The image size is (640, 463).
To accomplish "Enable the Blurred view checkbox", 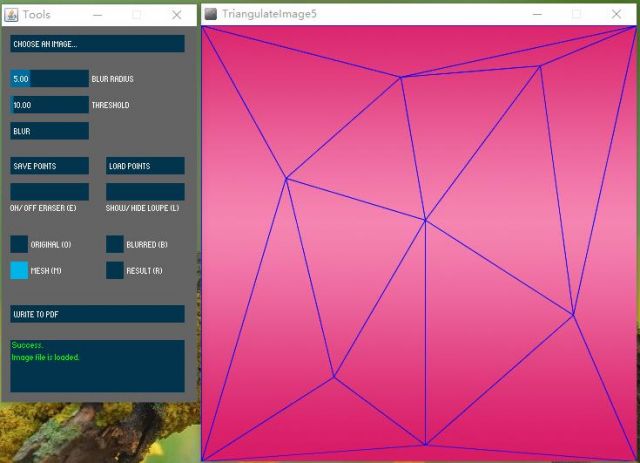I will point(115,244).
